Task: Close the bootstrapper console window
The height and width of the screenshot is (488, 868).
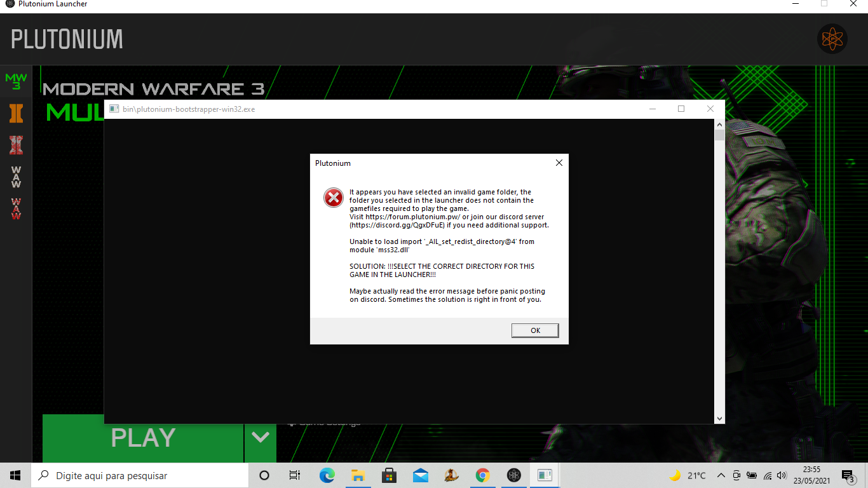Action: [710, 109]
